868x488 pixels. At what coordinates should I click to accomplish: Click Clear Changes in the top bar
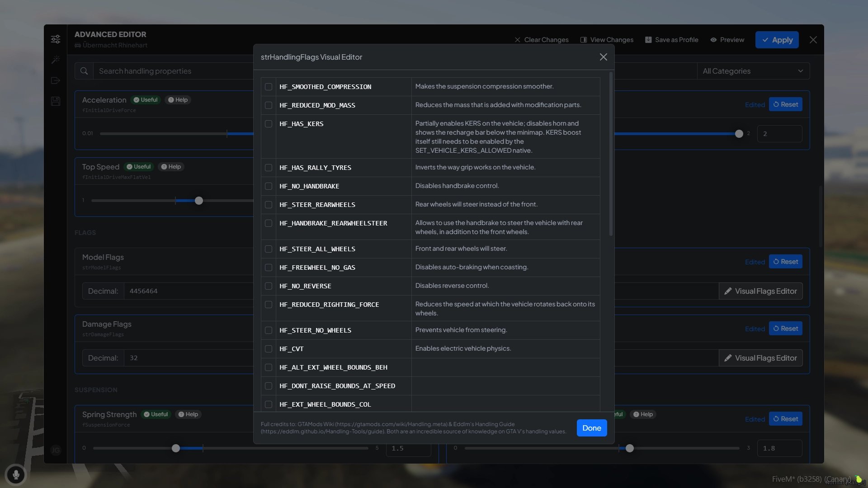[541, 40]
